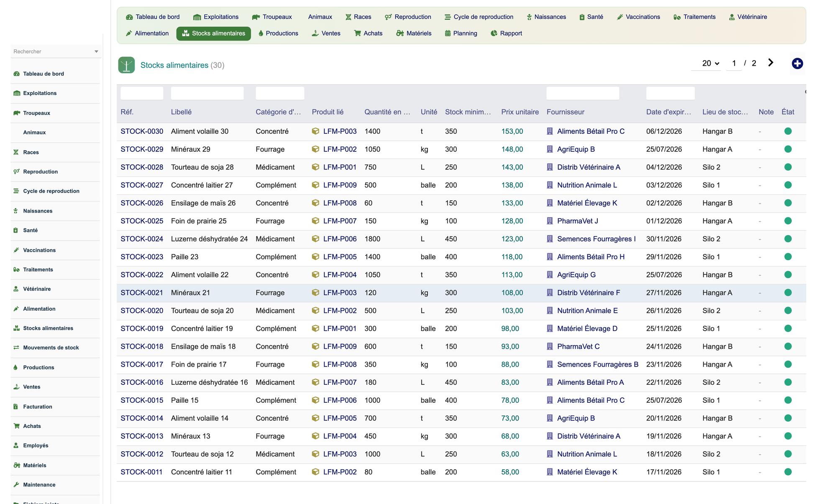This screenshot has height=504, width=814.
Task: Open product LFM-P009 in STOCK-0027 row
Action: point(340,185)
